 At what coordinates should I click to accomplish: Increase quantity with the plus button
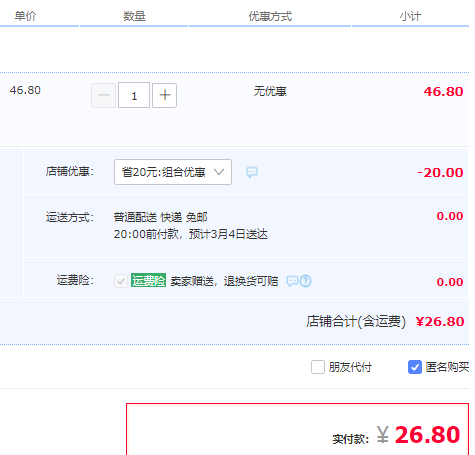pyautogui.click(x=164, y=95)
